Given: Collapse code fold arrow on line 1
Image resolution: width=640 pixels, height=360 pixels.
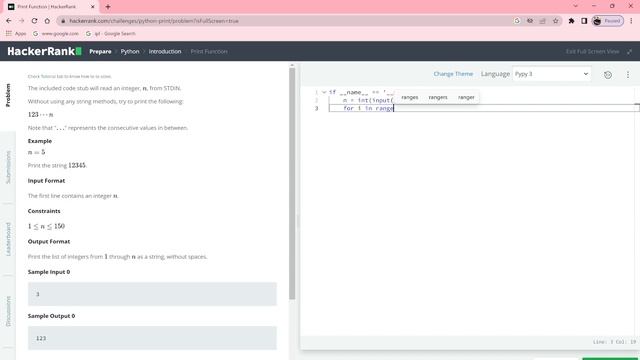Looking at the screenshot, I should pyautogui.click(x=324, y=92).
